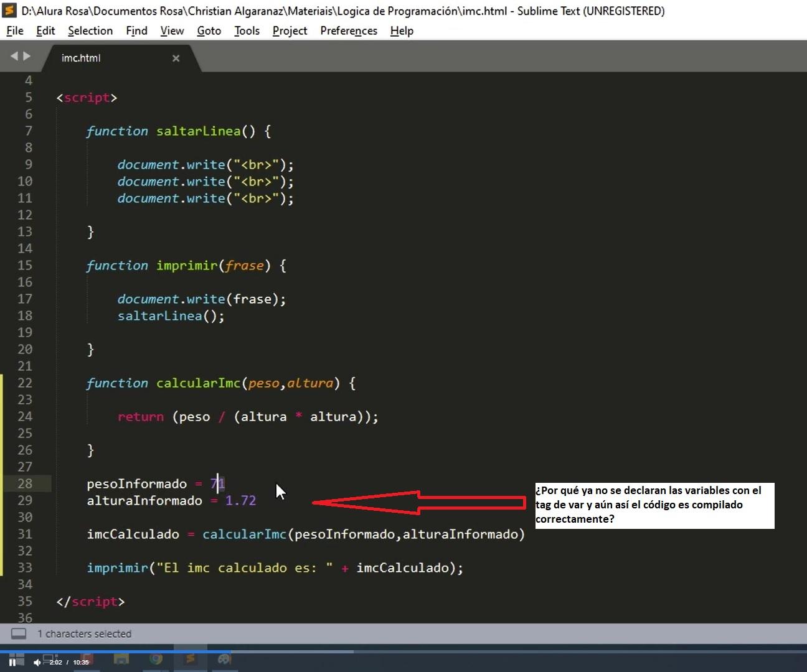Click the calcularImc call on line 31
The image size is (807, 672).
(244, 534)
